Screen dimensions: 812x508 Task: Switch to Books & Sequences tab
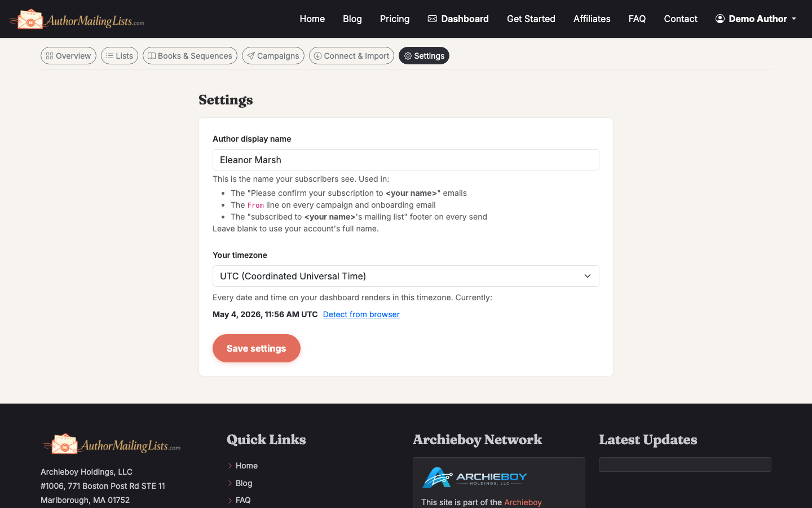click(x=190, y=56)
